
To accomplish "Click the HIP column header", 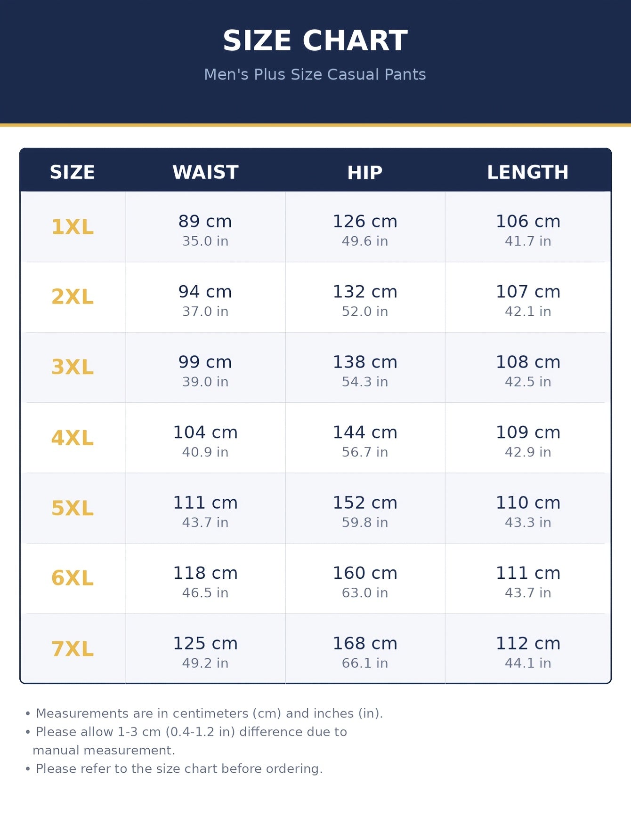I will click(x=365, y=173).
